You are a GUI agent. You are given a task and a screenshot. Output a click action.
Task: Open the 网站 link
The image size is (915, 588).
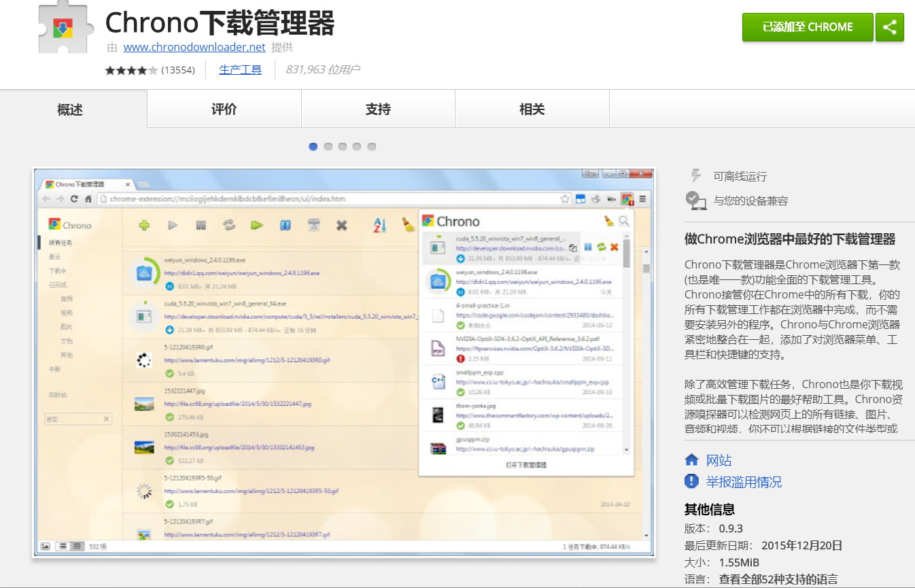point(719,460)
